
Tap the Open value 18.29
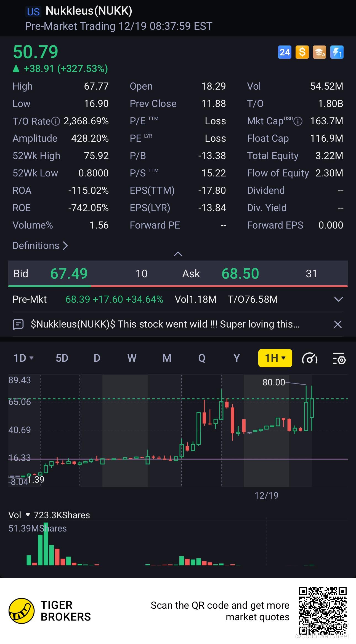coord(214,86)
